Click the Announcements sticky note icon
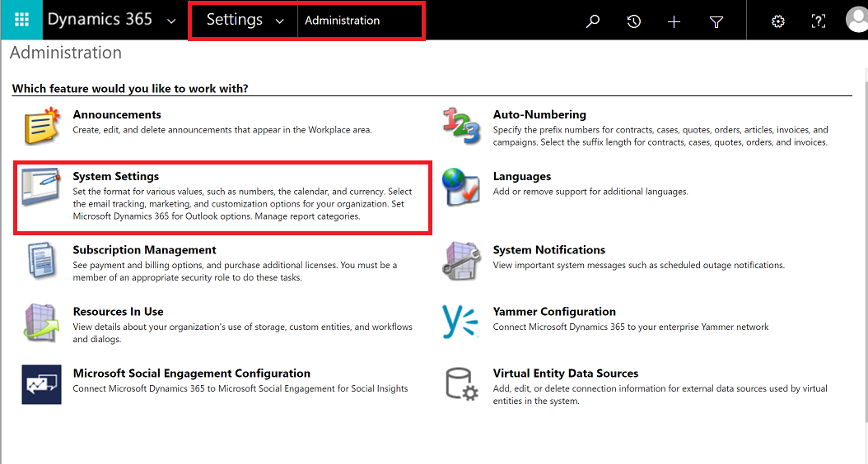868x464 pixels. pos(41,126)
